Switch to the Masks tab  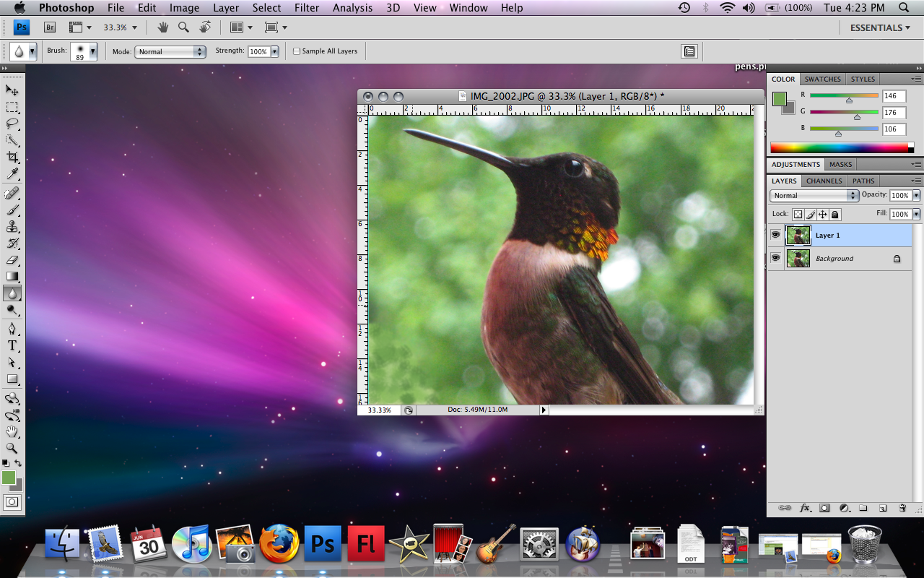[840, 165]
